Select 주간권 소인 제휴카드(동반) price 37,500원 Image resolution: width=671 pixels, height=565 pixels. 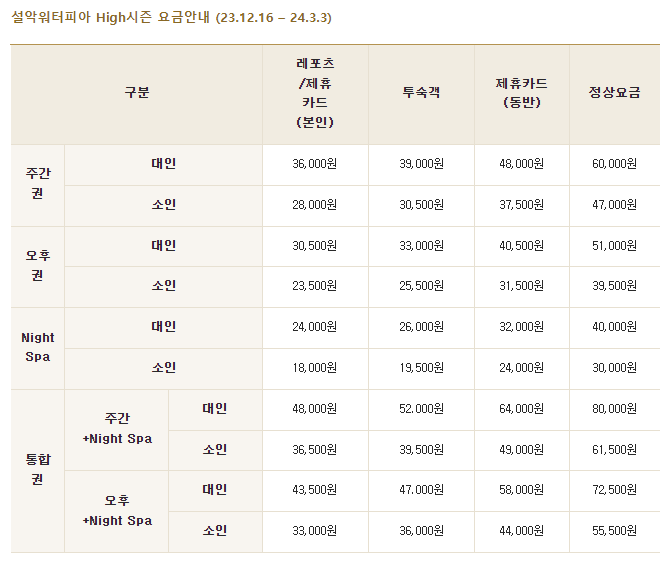pos(522,205)
